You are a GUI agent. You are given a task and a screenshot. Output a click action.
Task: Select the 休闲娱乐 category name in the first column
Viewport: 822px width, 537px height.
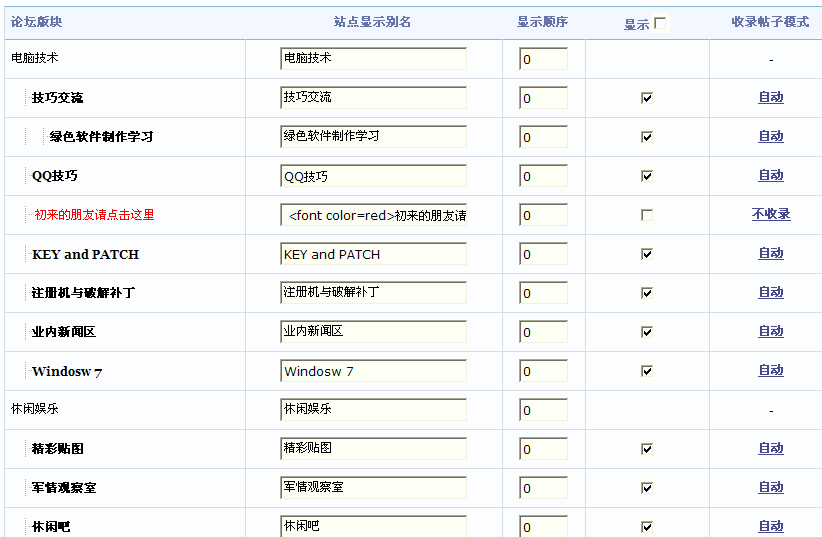[x=35, y=409]
